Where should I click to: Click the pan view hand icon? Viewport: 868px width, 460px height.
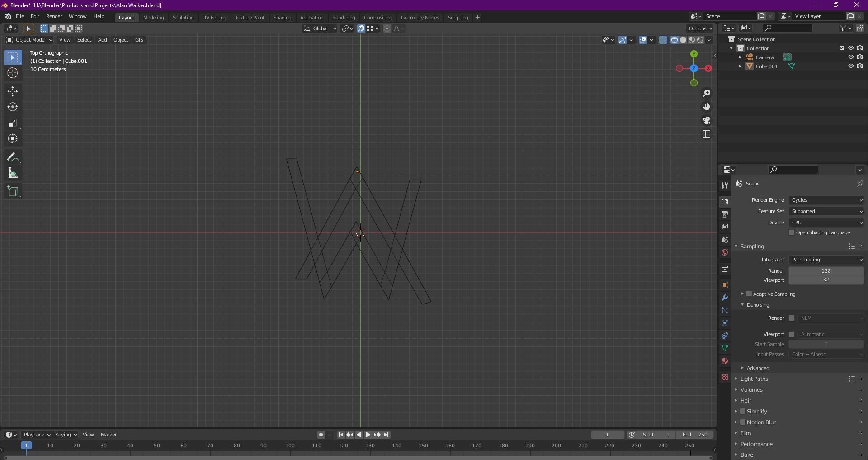(x=707, y=107)
